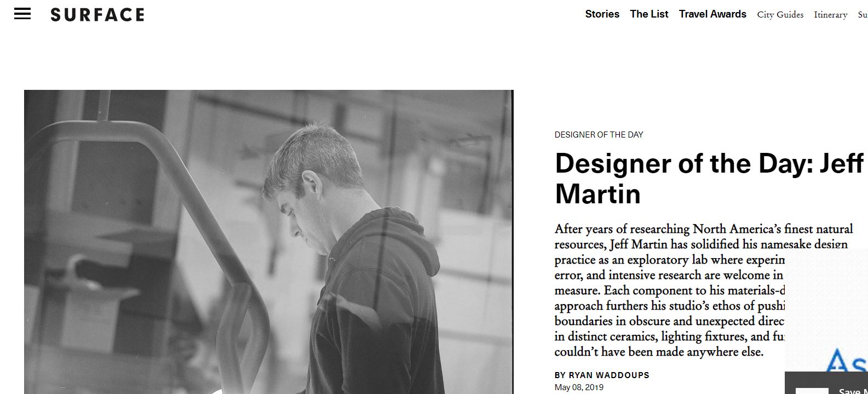
Task: Open the Stories section
Action: point(602,14)
